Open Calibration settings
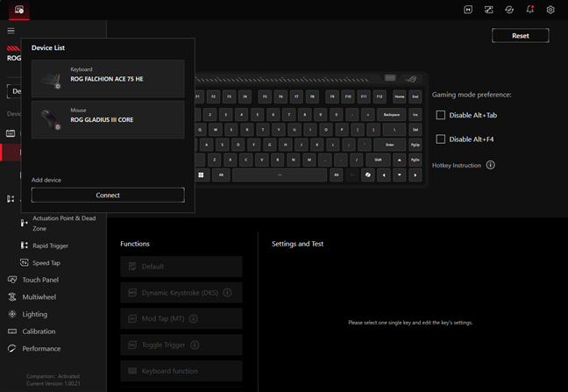 pyautogui.click(x=39, y=331)
